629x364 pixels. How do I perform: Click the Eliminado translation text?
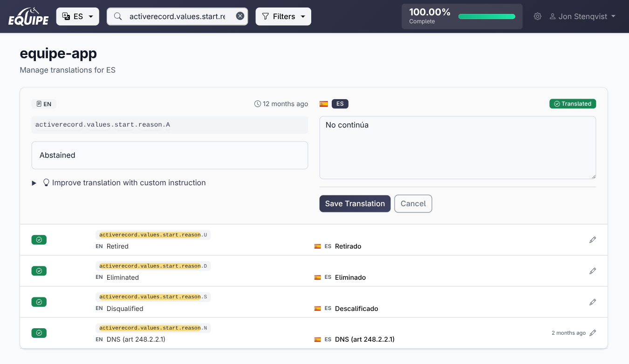pos(350,277)
